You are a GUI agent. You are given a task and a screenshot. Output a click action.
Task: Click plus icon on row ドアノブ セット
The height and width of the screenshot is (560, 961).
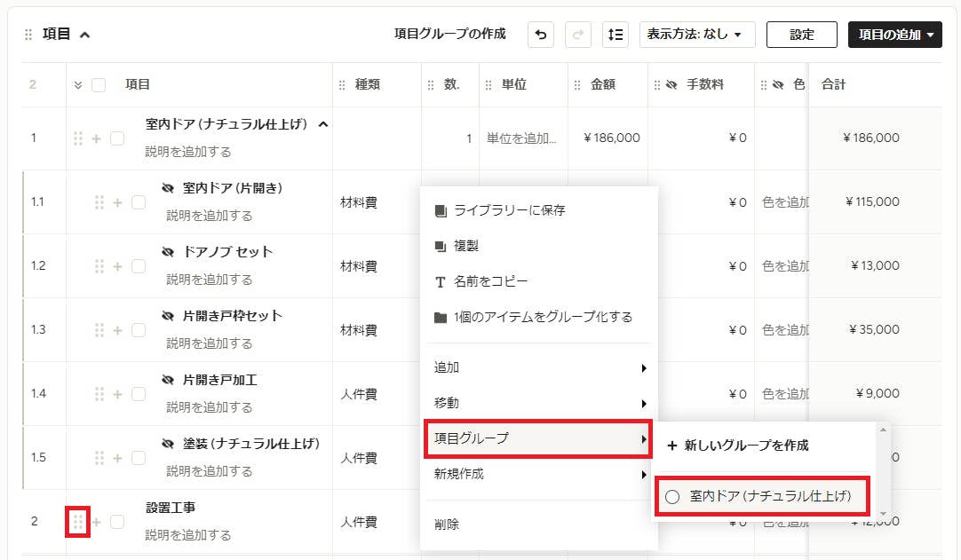point(117,266)
